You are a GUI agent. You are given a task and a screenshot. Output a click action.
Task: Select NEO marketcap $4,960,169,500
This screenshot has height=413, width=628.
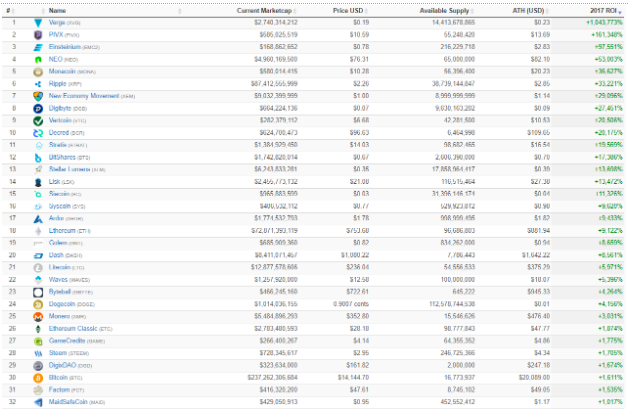click(276, 60)
